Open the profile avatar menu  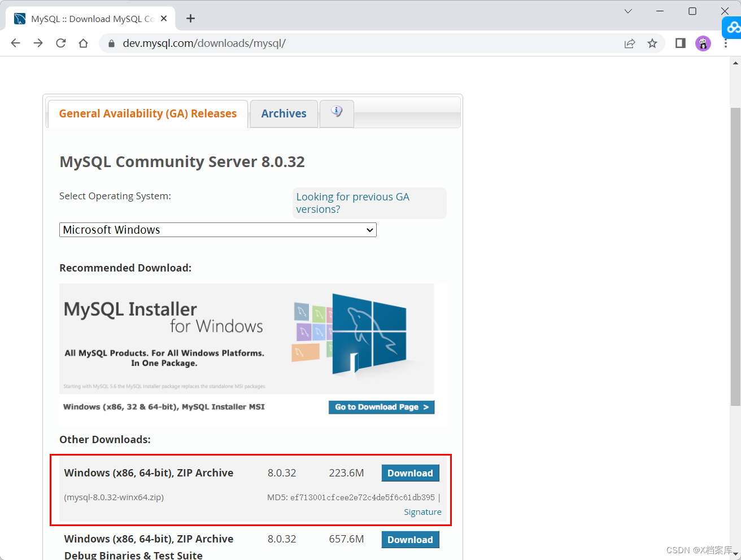[x=703, y=43]
